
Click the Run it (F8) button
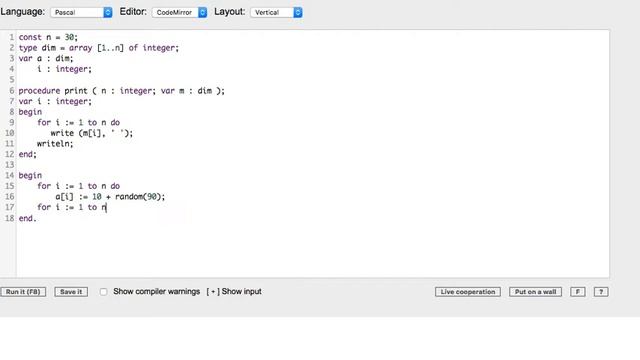pyautogui.click(x=23, y=292)
